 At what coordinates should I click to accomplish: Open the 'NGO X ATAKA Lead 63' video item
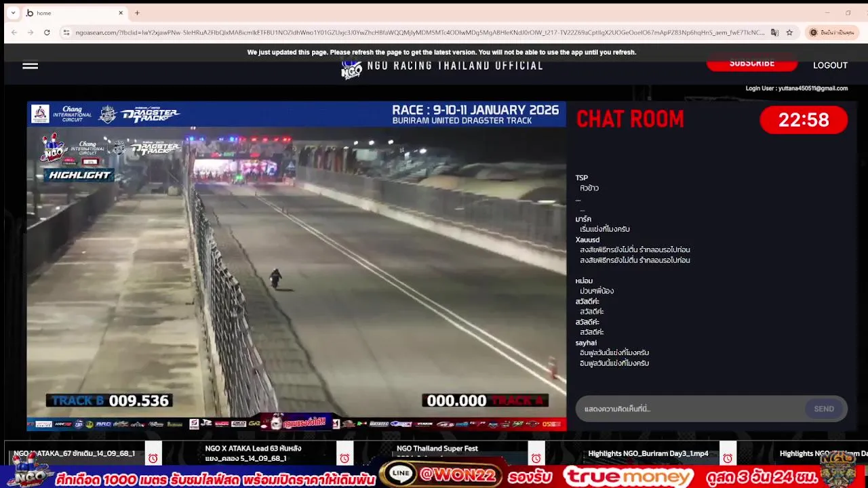tap(253, 453)
